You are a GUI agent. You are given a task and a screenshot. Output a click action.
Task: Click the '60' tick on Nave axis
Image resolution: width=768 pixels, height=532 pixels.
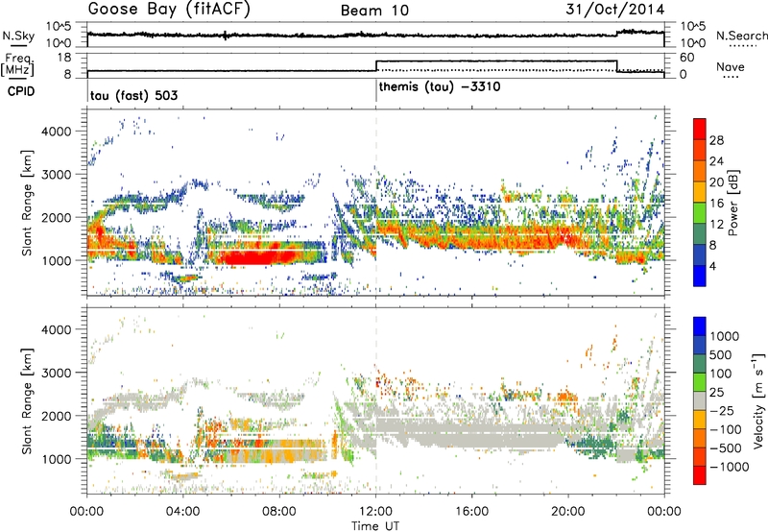(x=686, y=58)
